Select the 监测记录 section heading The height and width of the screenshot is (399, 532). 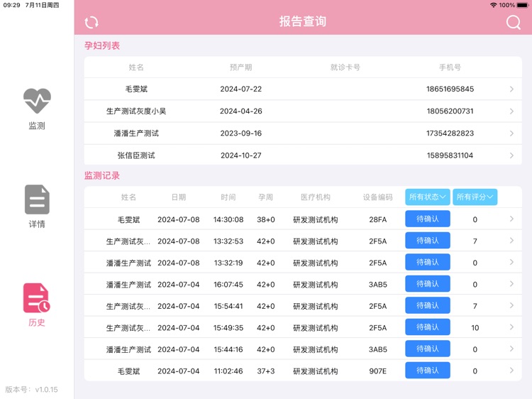101,175
